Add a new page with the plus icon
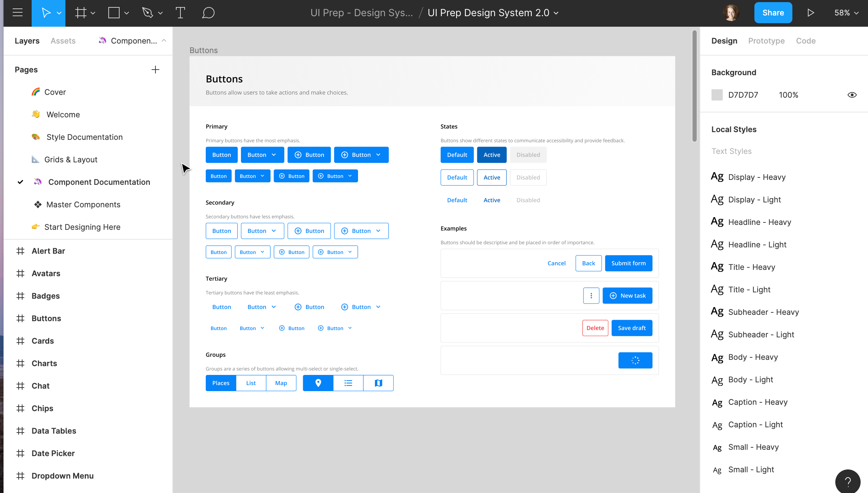868x493 pixels. click(155, 69)
